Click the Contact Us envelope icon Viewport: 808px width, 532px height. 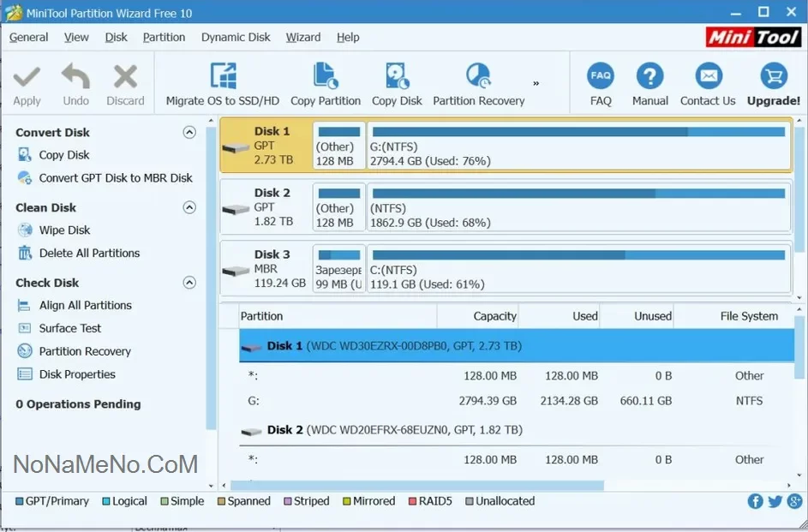[708, 77]
